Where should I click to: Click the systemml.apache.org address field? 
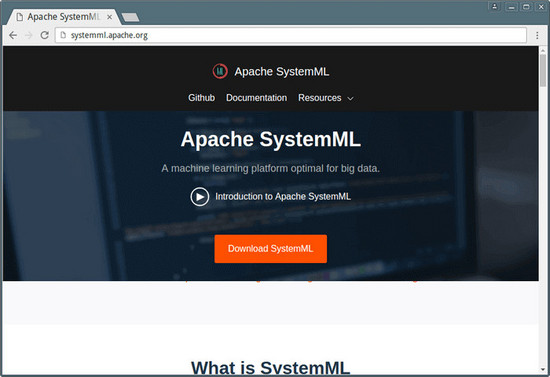291,35
